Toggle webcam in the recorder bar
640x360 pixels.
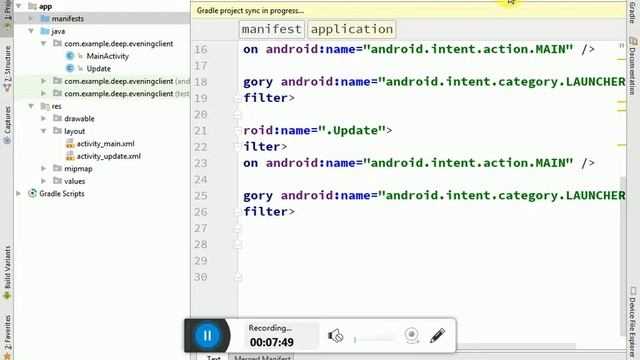(412, 335)
